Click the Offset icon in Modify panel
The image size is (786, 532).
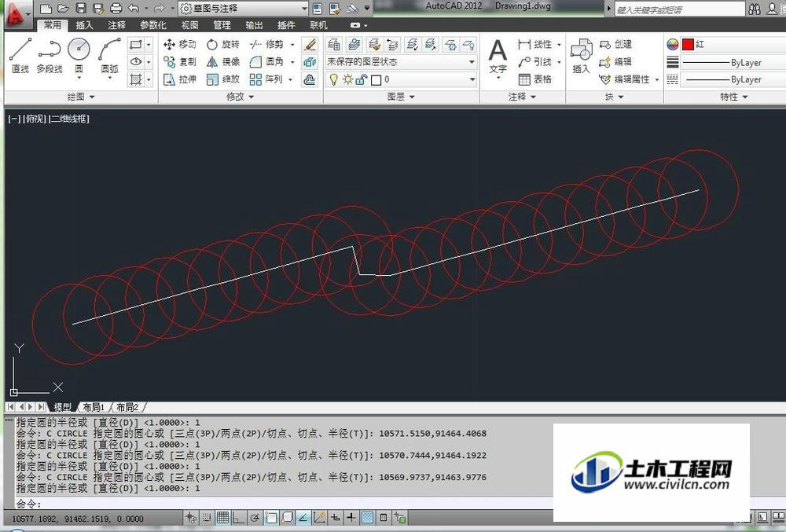click(x=310, y=79)
